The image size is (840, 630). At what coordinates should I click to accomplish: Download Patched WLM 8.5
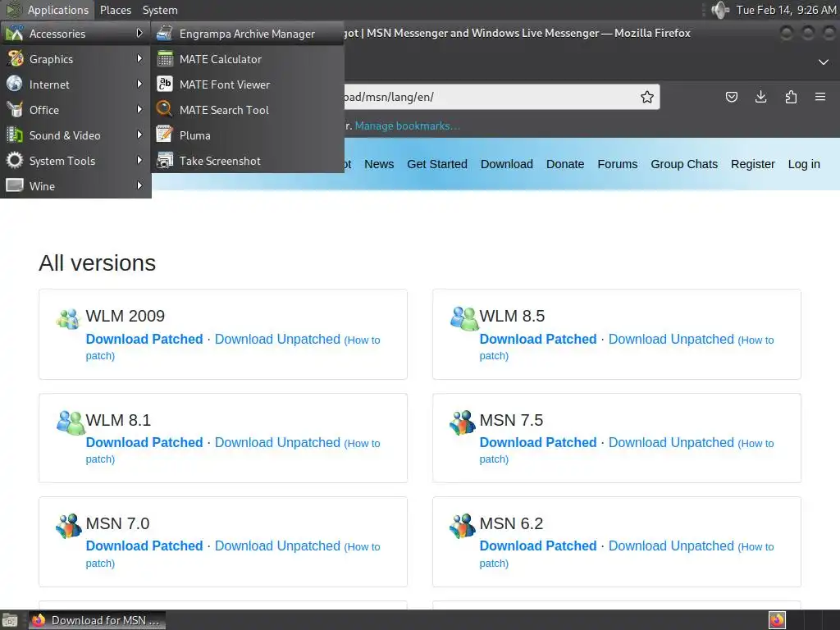(538, 339)
